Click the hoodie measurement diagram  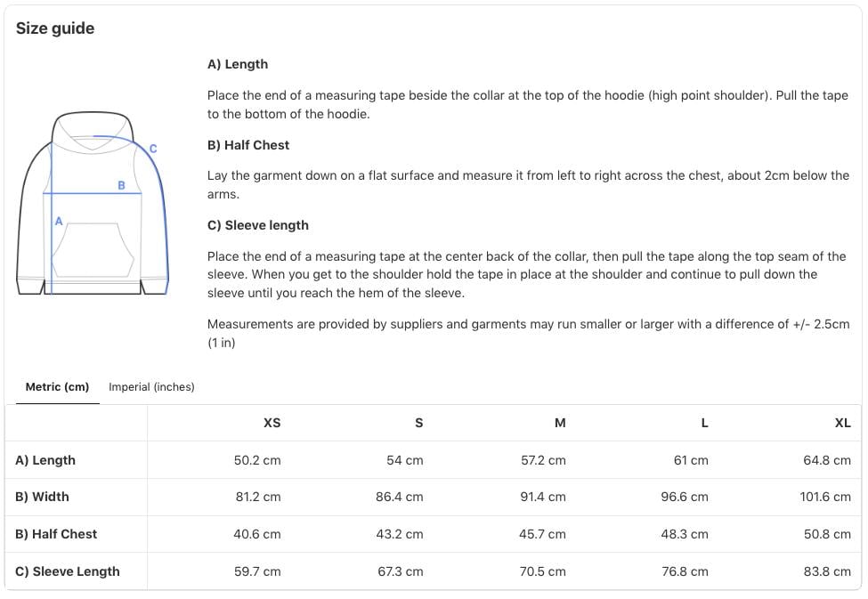tap(93, 203)
